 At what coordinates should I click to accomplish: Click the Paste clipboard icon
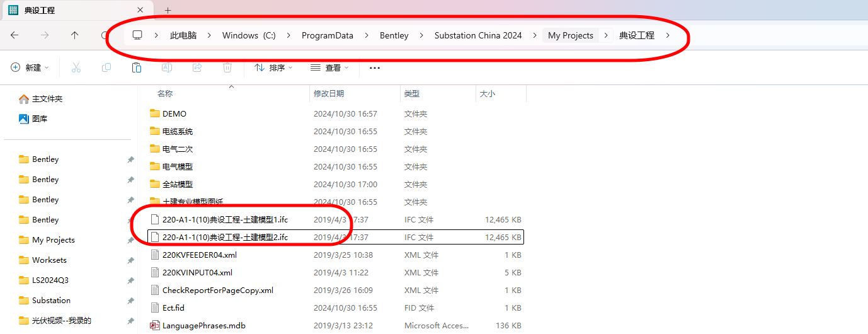(x=137, y=67)
